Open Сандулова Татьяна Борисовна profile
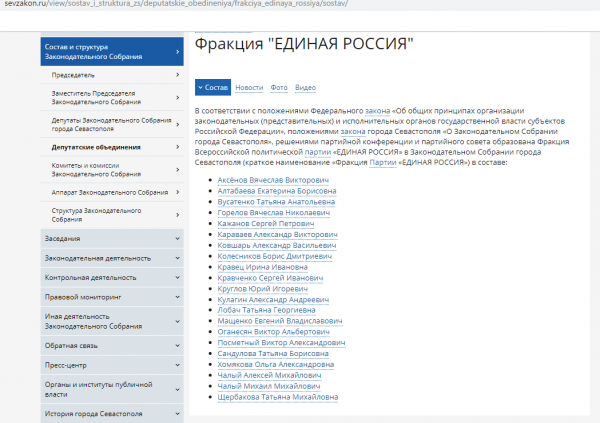Screen dimensions: 600x423 tap(273, 354)
